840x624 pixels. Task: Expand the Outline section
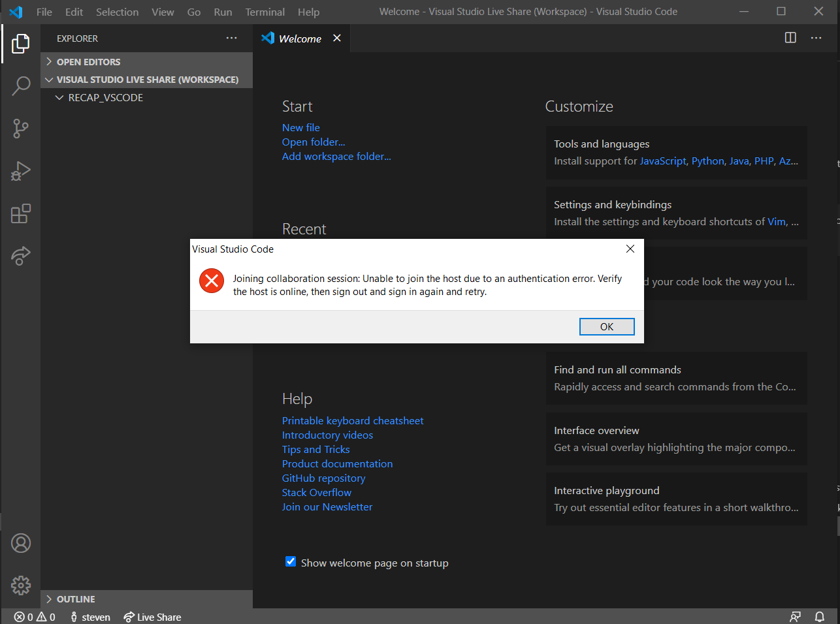[146, 599]
